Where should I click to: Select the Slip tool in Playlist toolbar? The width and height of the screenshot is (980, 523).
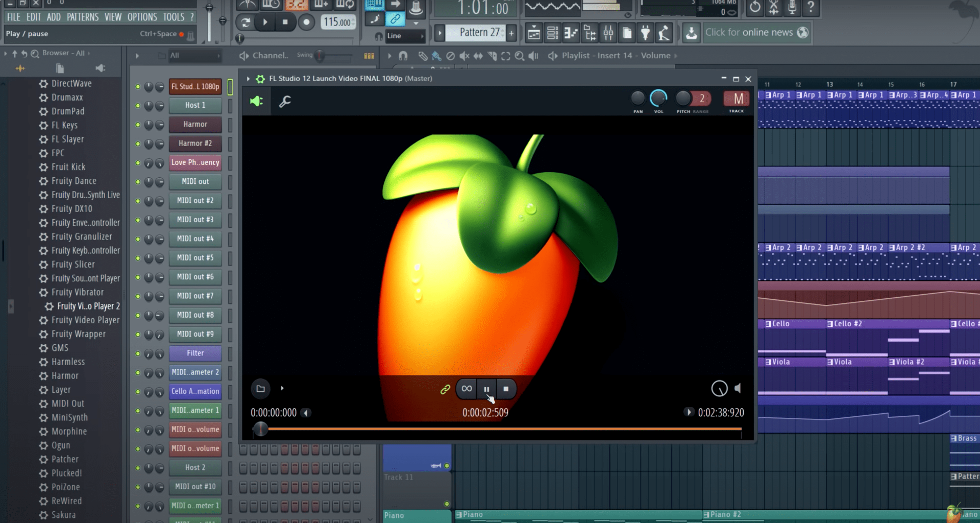[478, 56]
